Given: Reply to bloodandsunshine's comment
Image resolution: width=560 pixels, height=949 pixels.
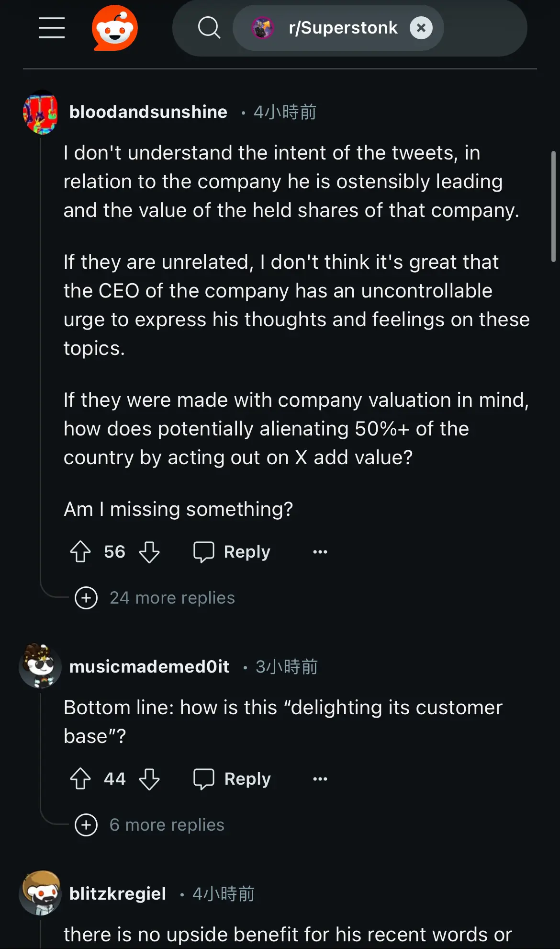Looking at the screenshot, I should tap(232, 551).
